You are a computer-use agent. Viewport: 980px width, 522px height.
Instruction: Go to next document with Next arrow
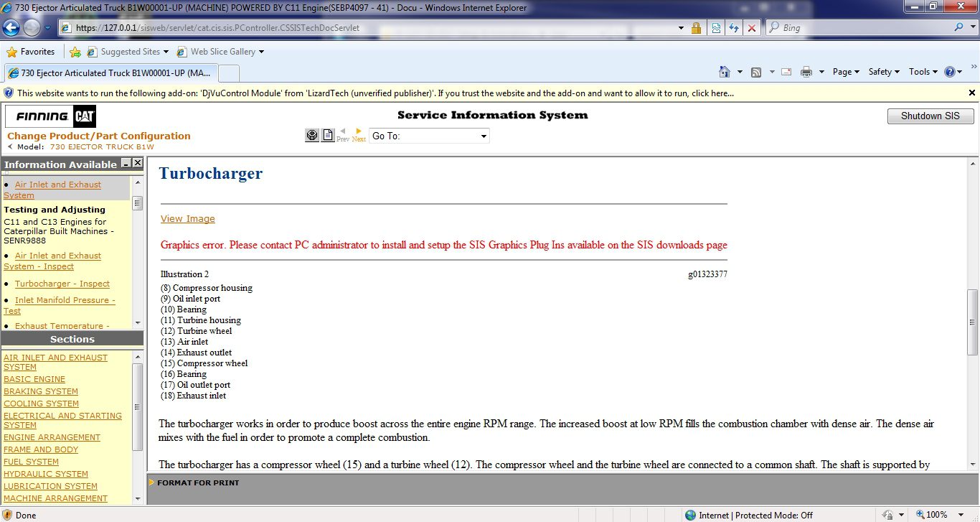(x=359, y=135)
